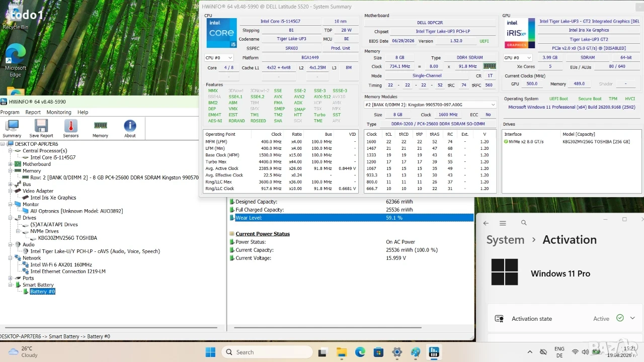Open Settings navigation hamburger menu

(x=503, y=223)
